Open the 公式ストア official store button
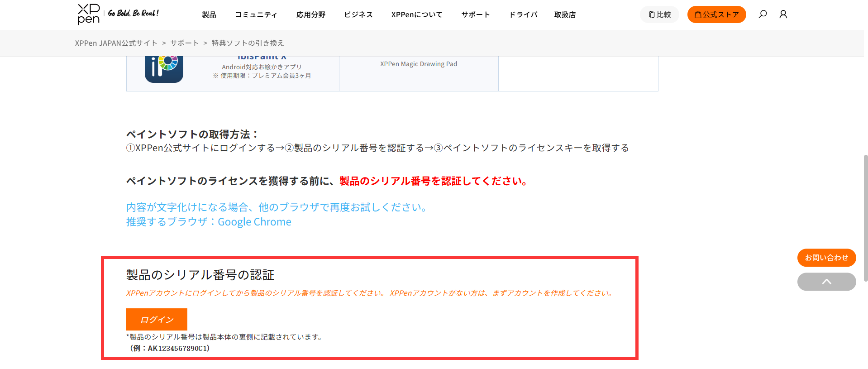The width and height of the screenshot is (868, 369). 716,14
